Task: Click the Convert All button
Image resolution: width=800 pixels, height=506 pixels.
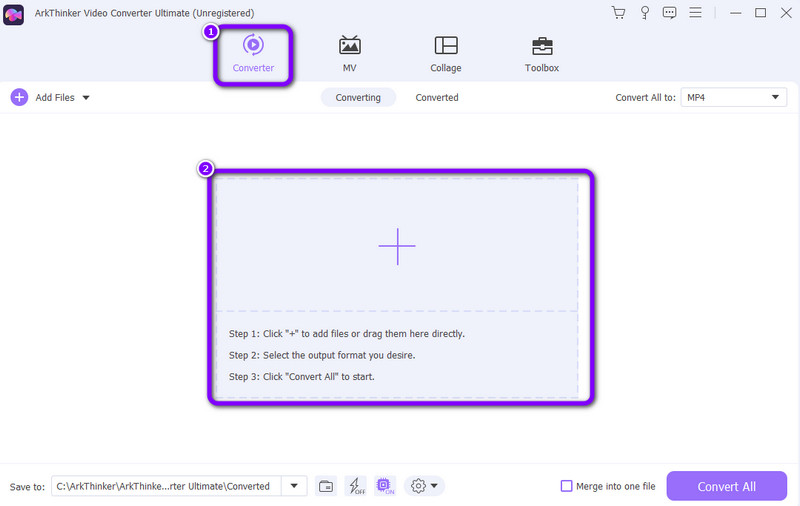Action: [x=727, y=486]
